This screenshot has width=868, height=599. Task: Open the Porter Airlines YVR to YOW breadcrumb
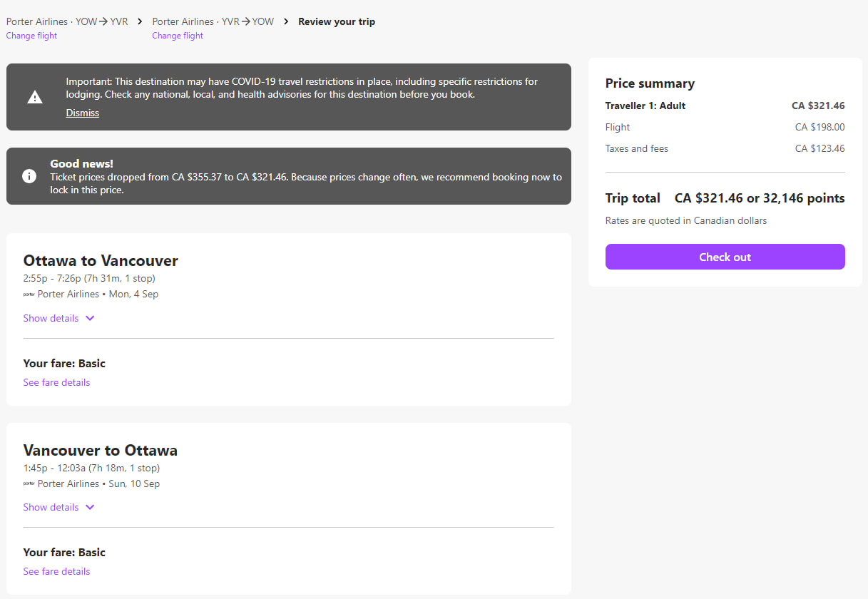[213, 21]
